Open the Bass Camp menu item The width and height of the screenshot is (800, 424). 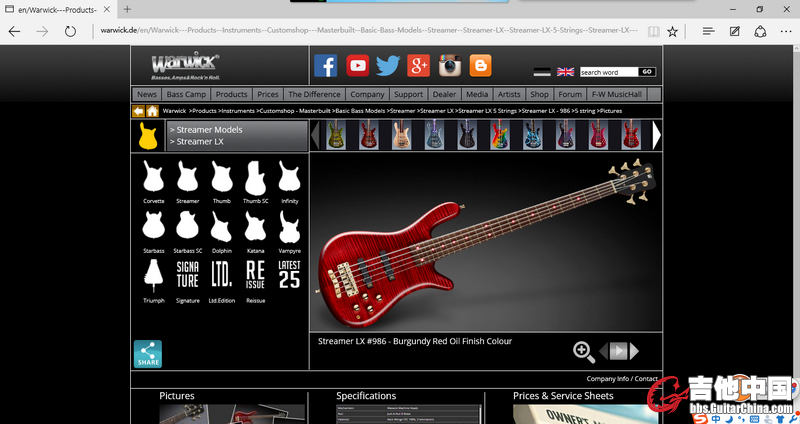(186, 94)
